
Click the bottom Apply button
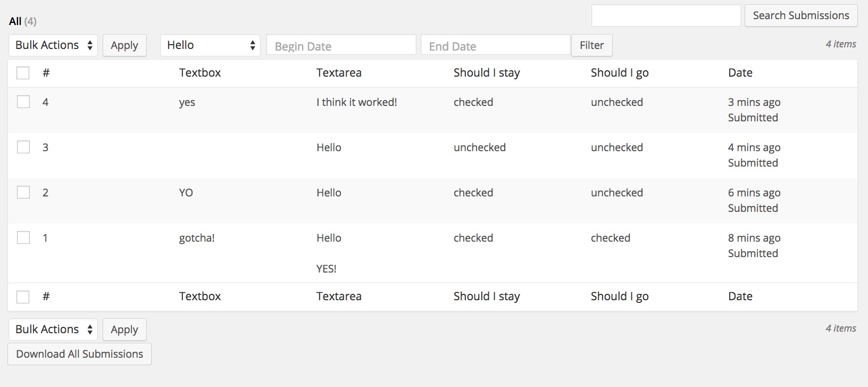coord(124,330)
